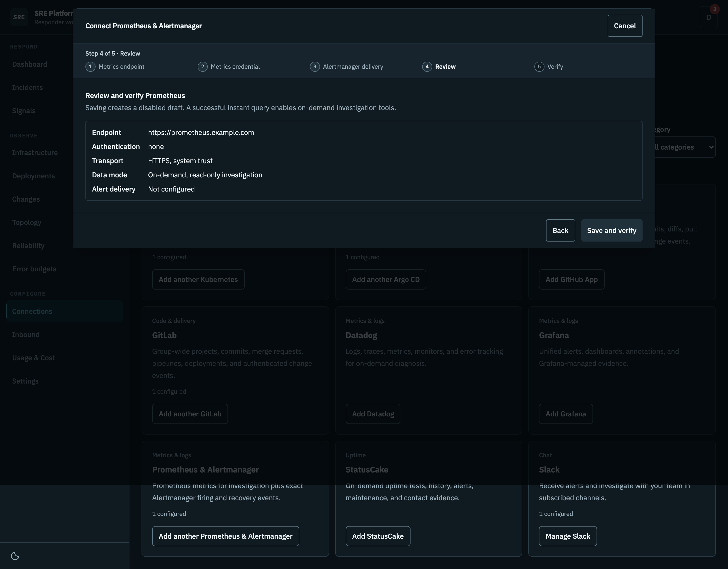Open the SRE logo badge

click(19, 17)
